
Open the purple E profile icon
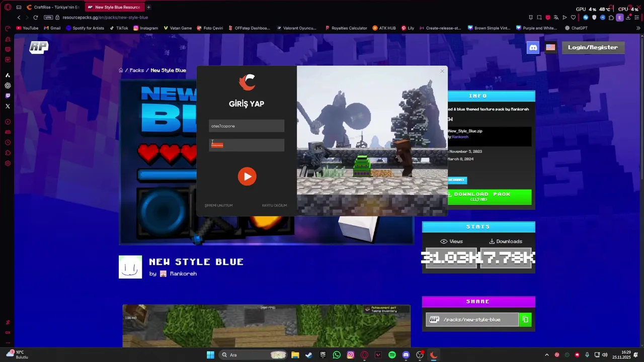tap(620, 18)
